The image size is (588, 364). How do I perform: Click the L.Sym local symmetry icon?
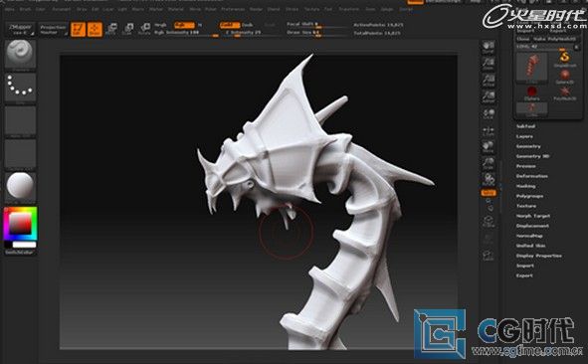pos(489,131)
